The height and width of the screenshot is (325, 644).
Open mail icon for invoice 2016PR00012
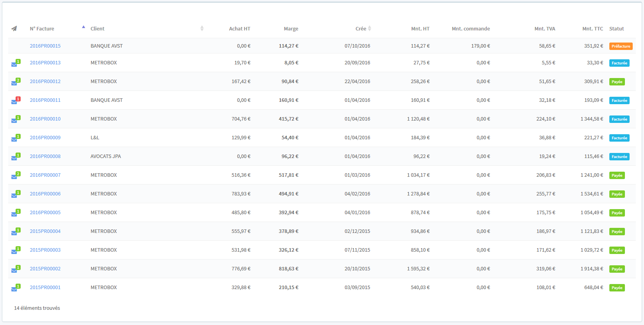pyautogui.click(x=16, y=82)
